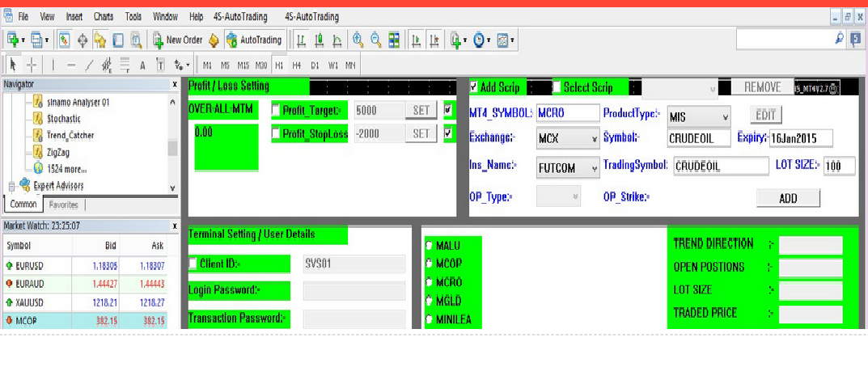The width and height of the screenshot is (868, 367).
Task: Toggle the Market Watch window icon
Action: (x=66, y=40)
